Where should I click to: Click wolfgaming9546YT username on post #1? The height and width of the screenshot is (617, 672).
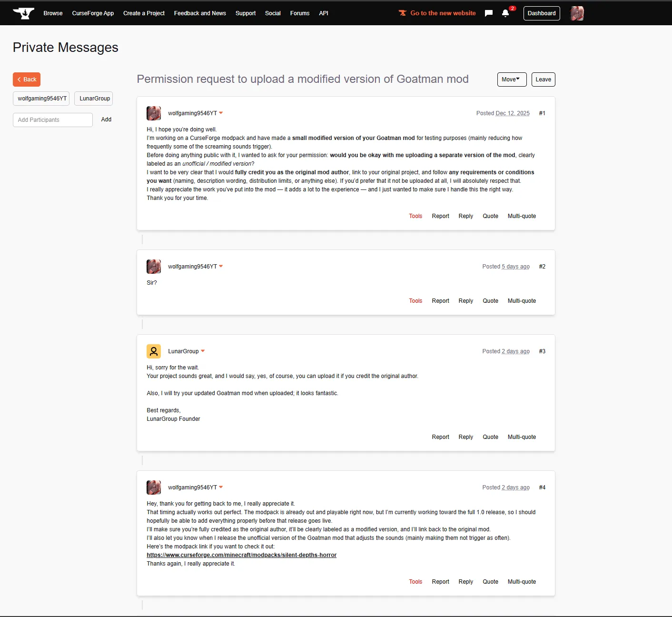[192, 113]
